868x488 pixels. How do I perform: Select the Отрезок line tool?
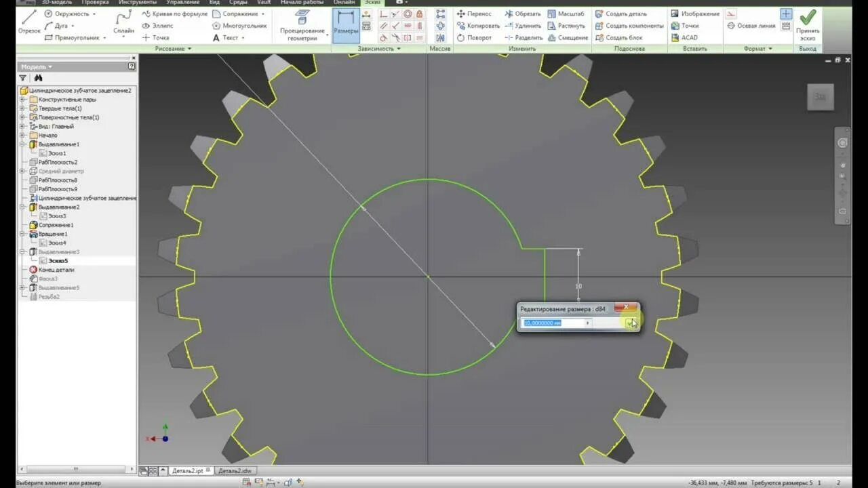coord(29,22)
